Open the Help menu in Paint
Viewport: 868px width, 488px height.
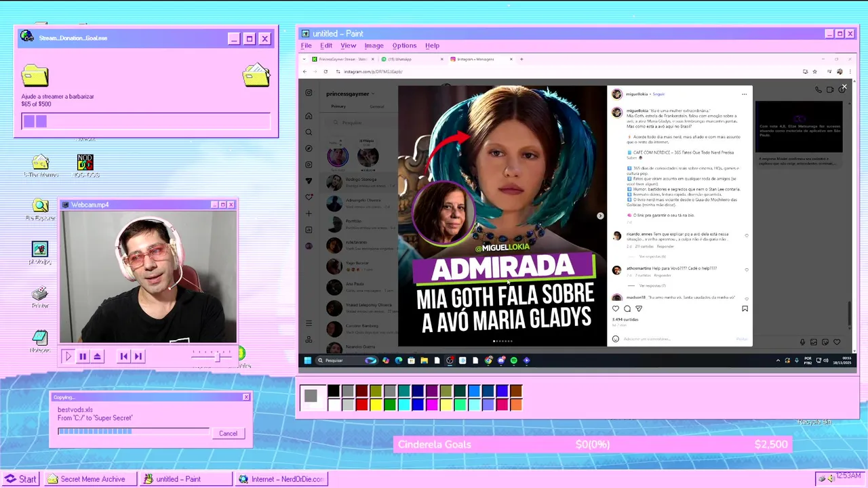pos(433,45)
